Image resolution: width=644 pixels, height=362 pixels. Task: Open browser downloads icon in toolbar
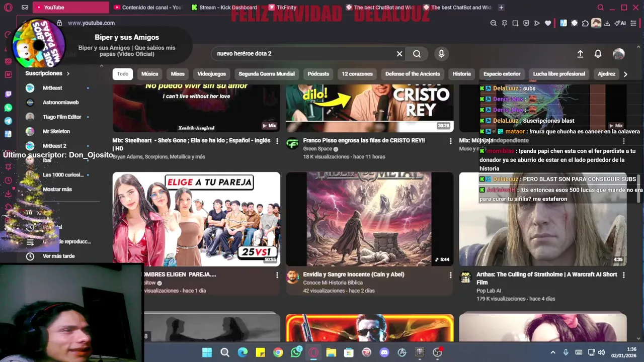pos(607,23)
